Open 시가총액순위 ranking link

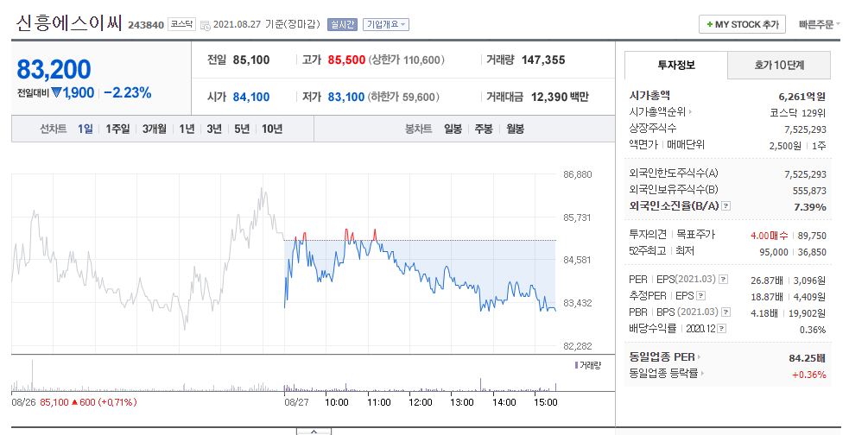pyautogui.click(x=661, y=112)
